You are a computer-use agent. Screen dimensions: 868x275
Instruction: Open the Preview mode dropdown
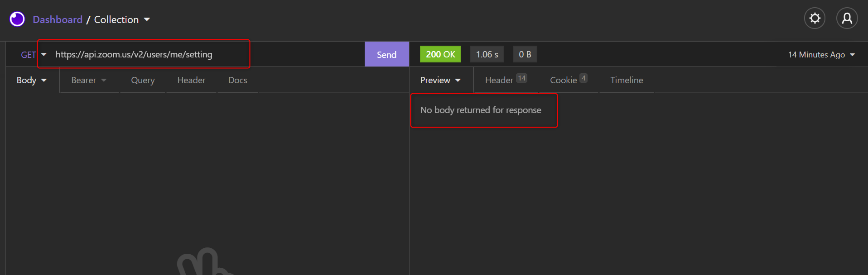click(x=440, y=80)
